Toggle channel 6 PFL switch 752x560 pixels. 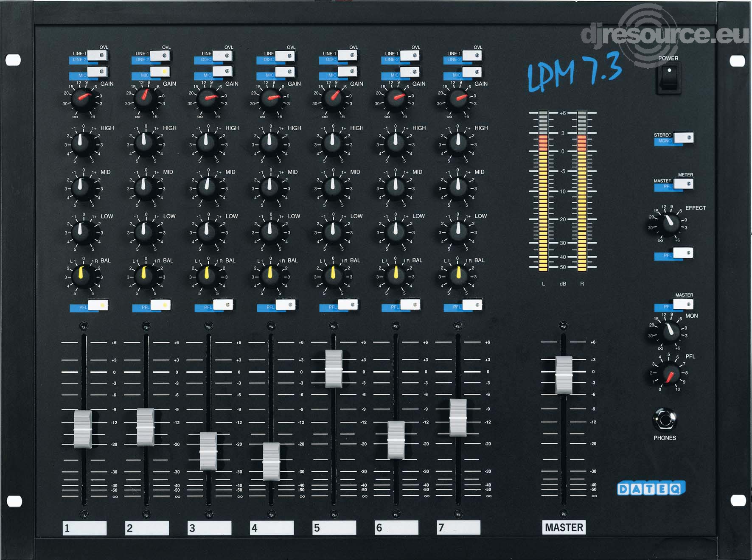410,304
